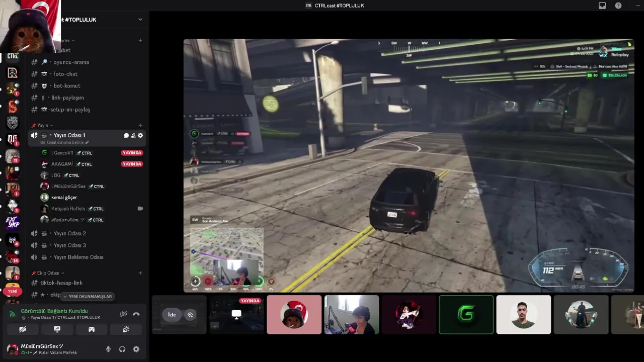Open the EXT SHOP server icon
Viewport: 644px width, 362px height.
[x=13, y=222]
